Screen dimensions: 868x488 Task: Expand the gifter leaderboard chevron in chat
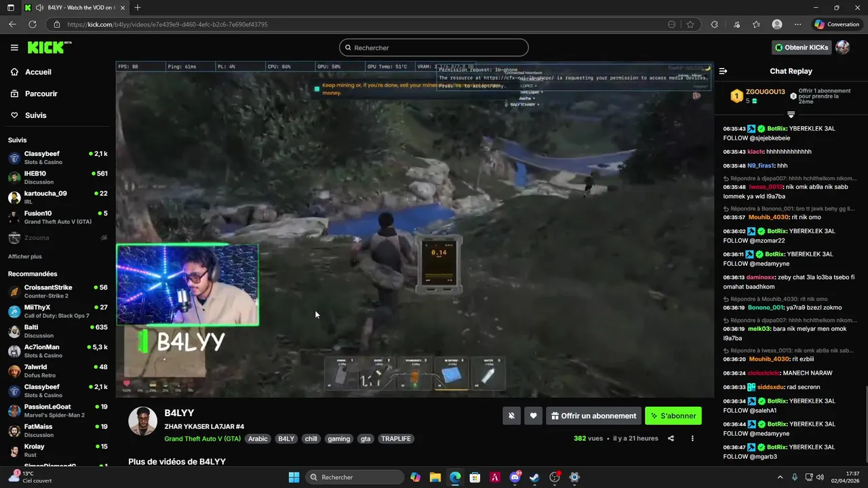[791, 115]
